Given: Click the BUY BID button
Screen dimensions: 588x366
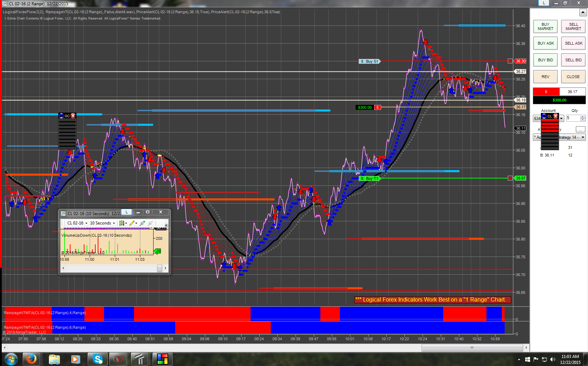Looking at the screenshot, I should [x=545, y=60].
